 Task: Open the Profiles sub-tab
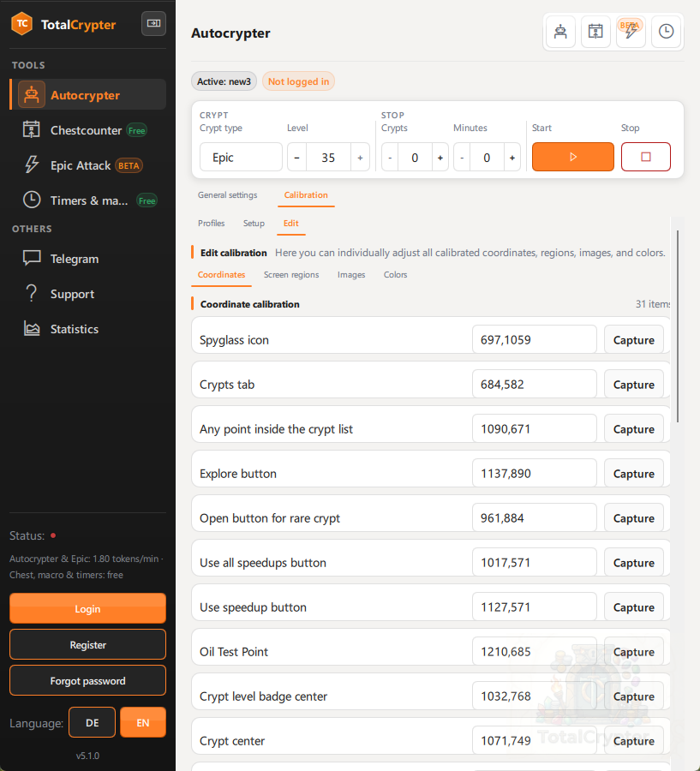tap(211, 224)
